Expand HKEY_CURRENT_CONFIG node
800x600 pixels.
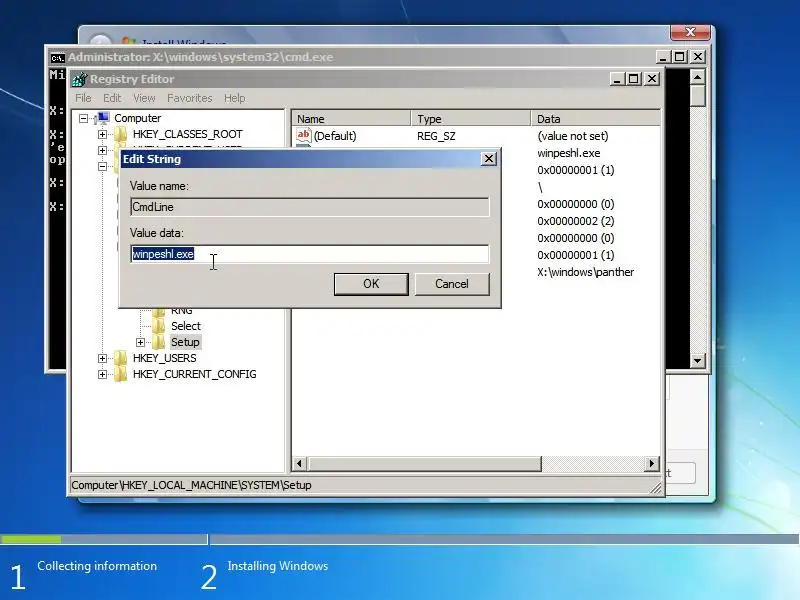[102, 374]
